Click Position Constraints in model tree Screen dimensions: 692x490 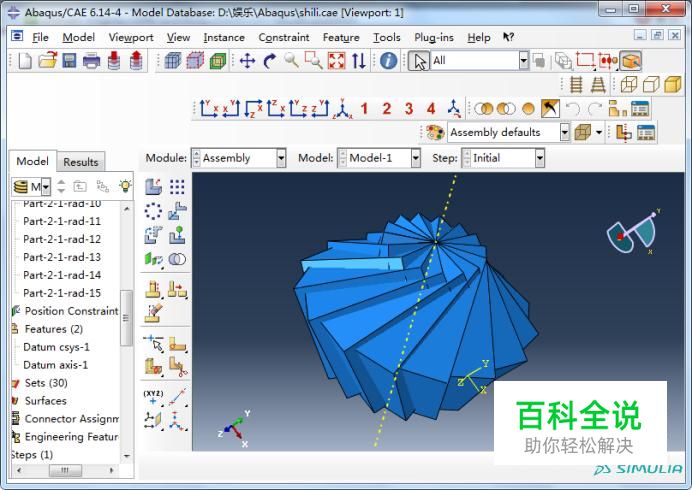click(x=71, y=311)
